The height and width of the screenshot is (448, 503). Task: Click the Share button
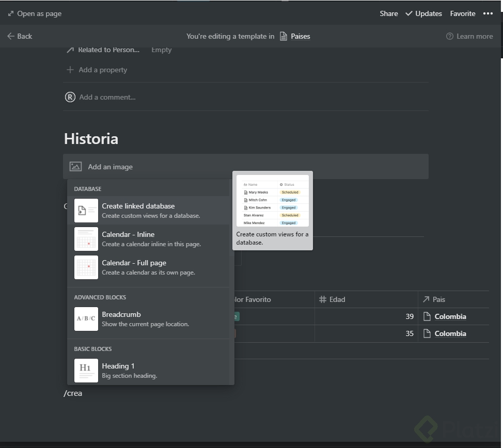389,13
